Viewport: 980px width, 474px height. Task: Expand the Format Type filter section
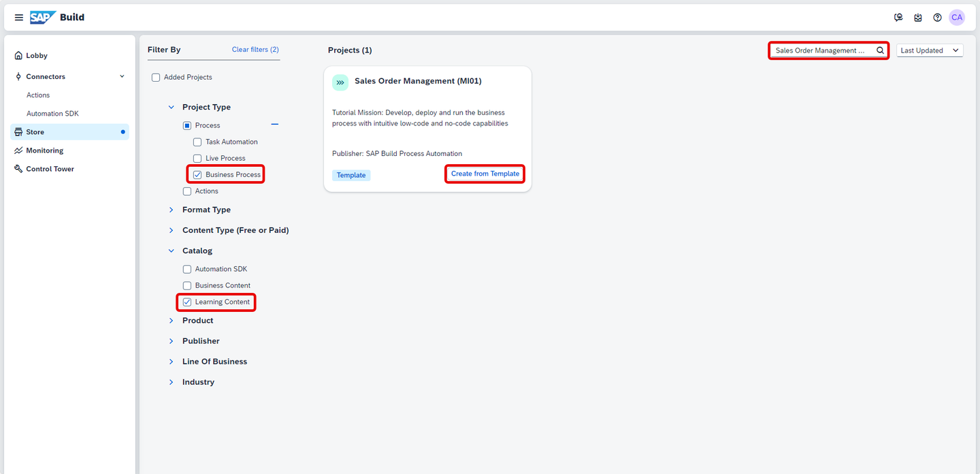coord(171,210)
